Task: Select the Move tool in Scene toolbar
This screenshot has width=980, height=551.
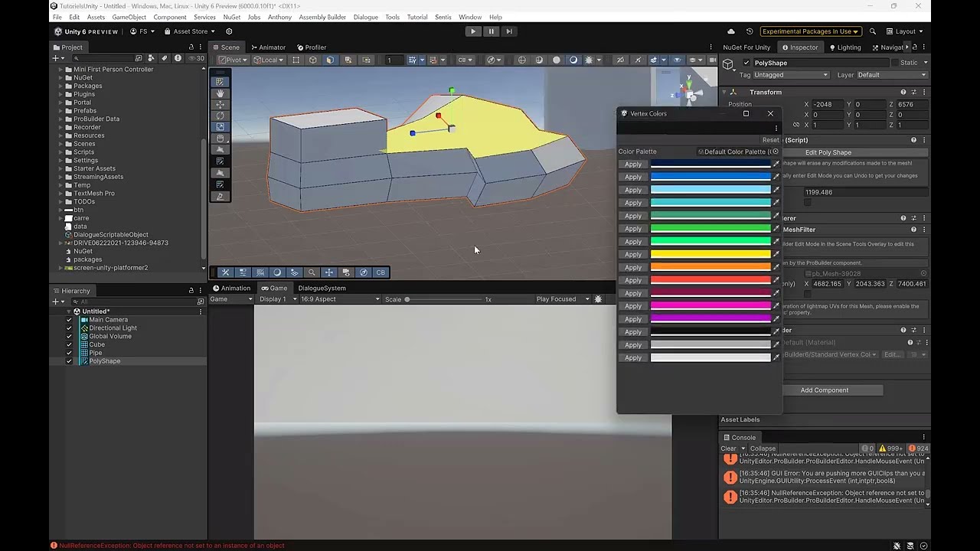Action: (220, 104)
